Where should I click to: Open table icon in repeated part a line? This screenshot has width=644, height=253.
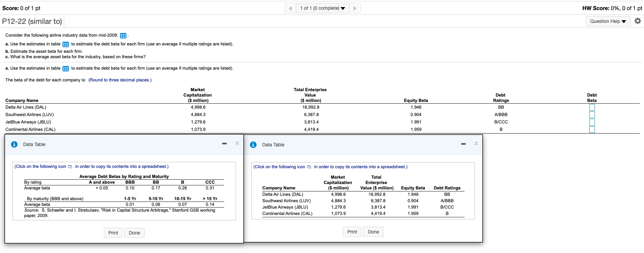coord(66,69)
